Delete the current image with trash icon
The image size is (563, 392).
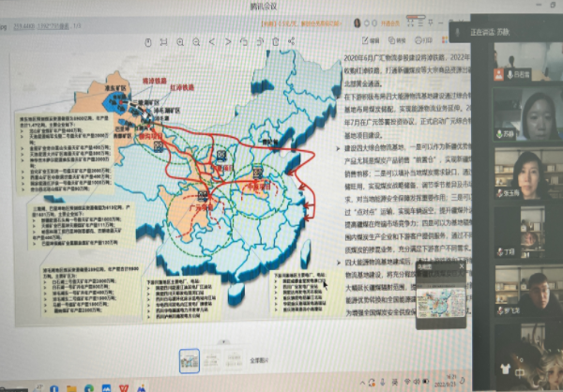(x=275, y=41)
